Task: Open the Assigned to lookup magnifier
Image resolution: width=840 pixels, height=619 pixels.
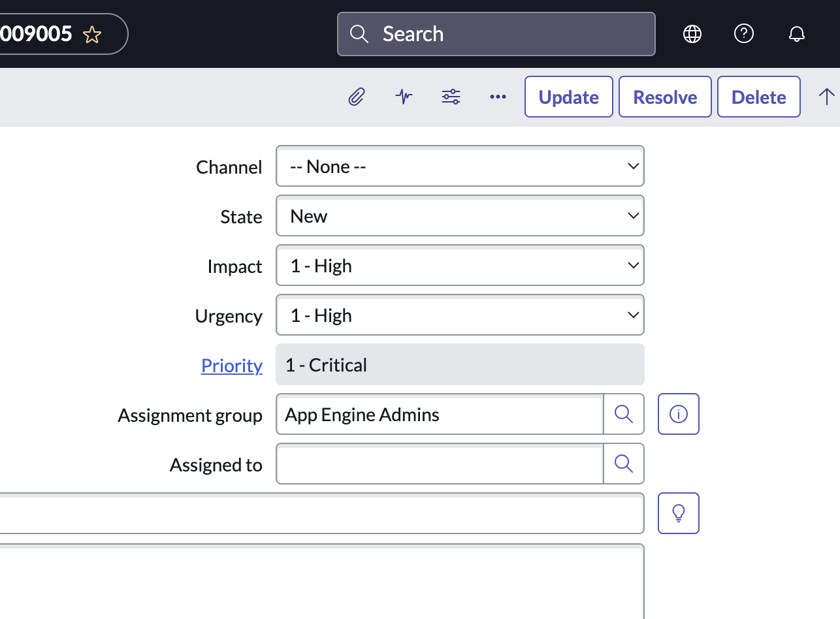Action: point(623,464)
